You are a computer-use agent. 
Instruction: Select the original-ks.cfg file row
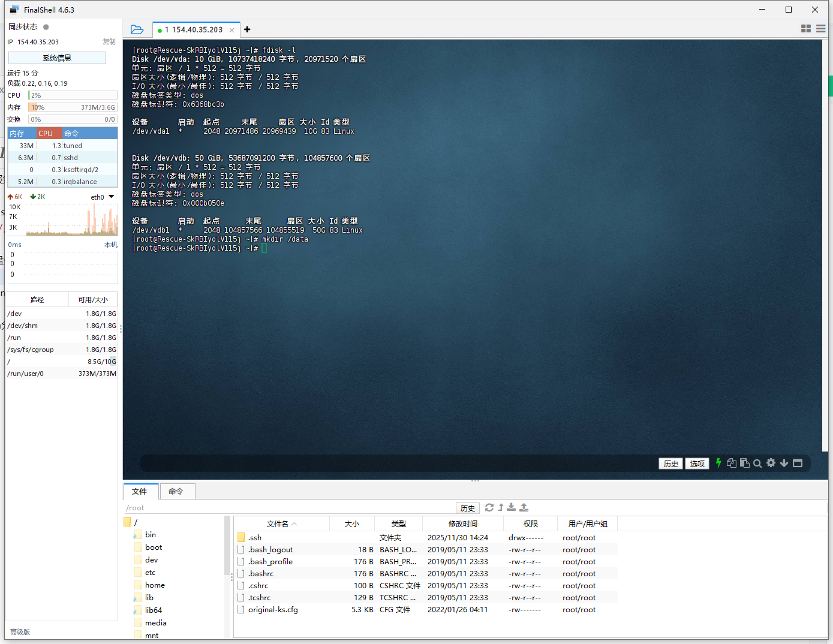(x=273, y=610)
